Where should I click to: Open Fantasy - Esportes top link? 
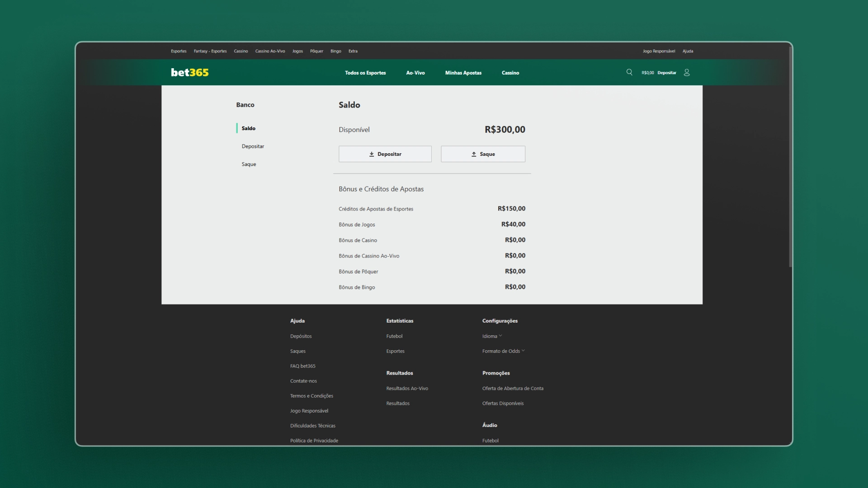(x=210, y=51)
